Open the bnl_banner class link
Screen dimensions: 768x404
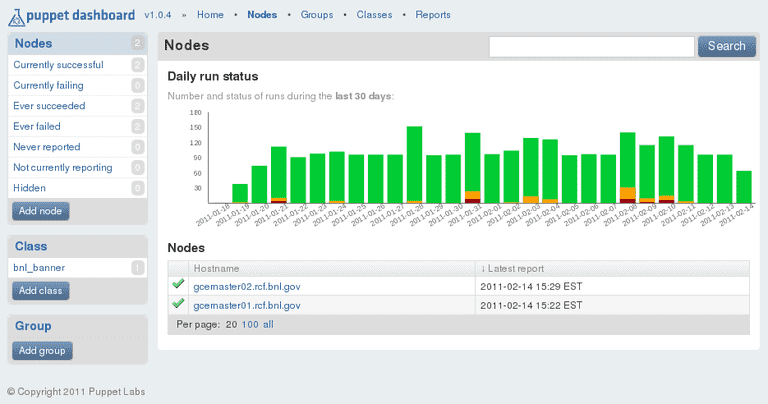pyautogui.click(x=39, y=268)
